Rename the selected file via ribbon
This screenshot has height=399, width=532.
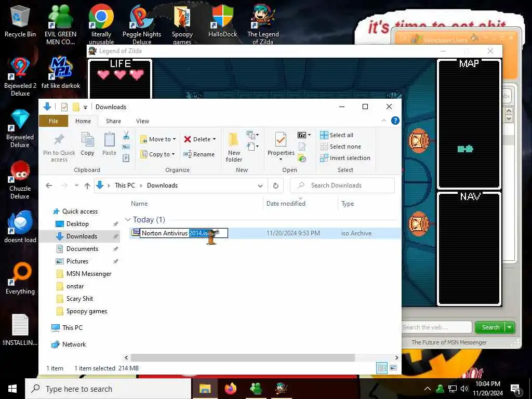(x=199, y=154)
